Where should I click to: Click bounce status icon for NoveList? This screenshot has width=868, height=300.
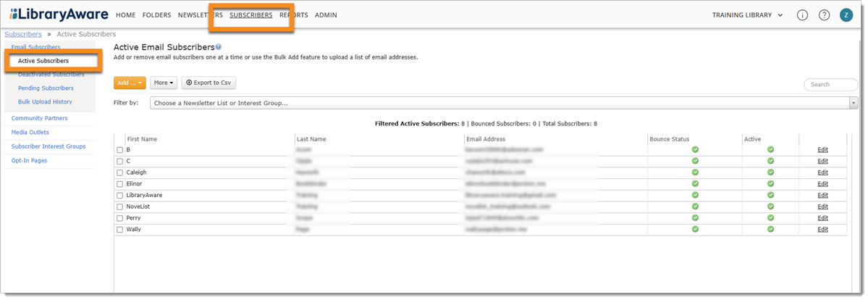click(x=695, y=207)
